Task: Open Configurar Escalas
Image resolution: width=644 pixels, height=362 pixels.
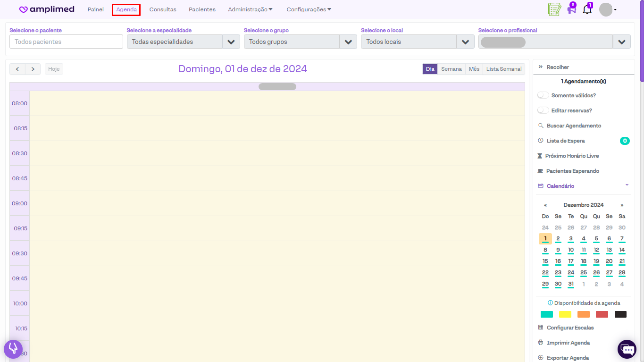Action: [570, 328]
